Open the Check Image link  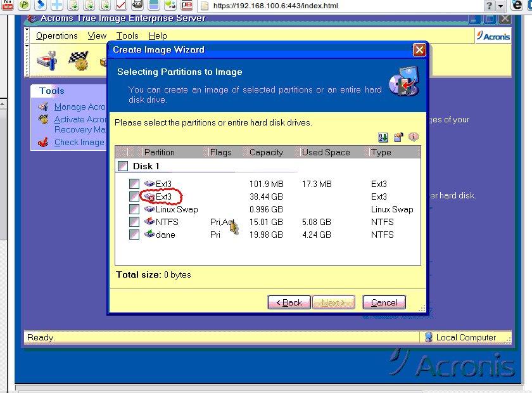tap(79, 142)
